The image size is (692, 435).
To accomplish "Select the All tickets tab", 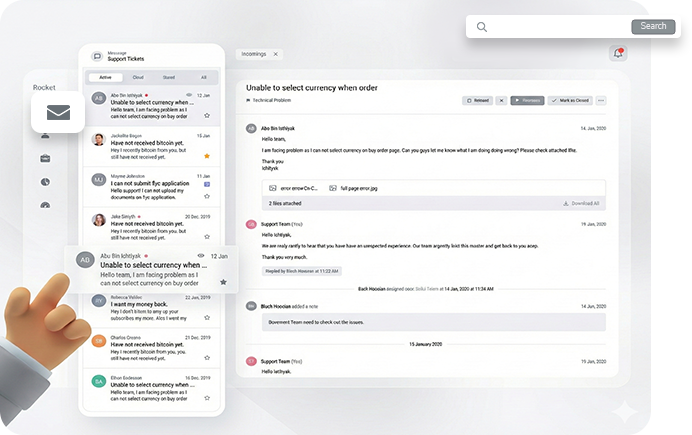I will (x=203, y=77).
